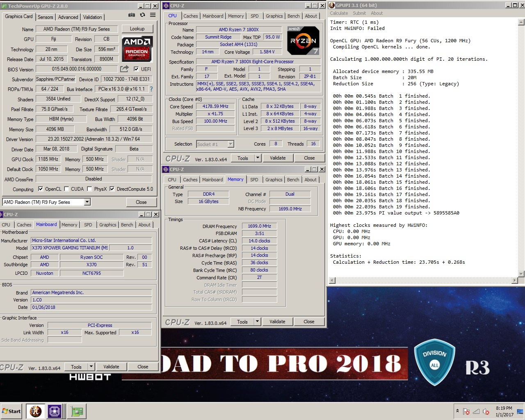Export BIOS using the share arrow icon
Screen dimensions: 525x420
124,69
